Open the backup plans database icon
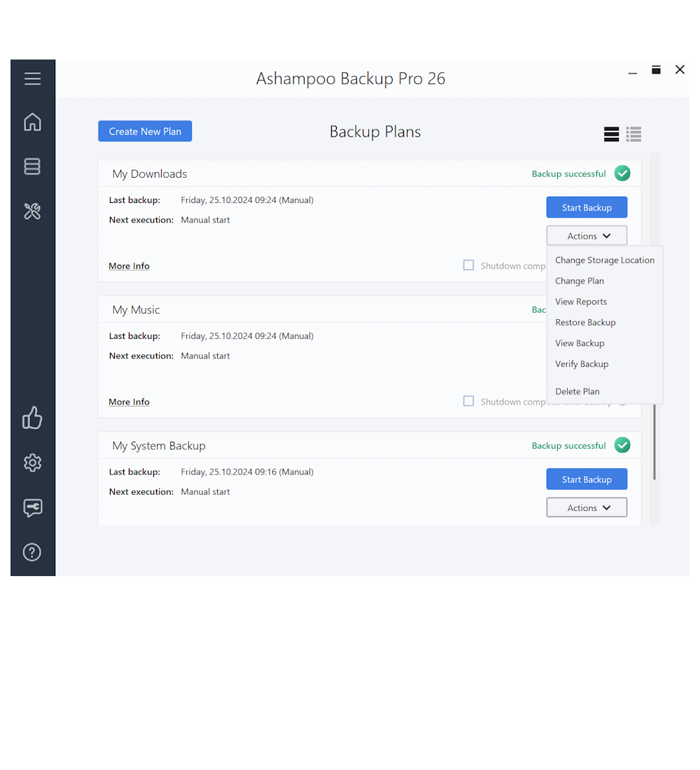 point(32,167)
